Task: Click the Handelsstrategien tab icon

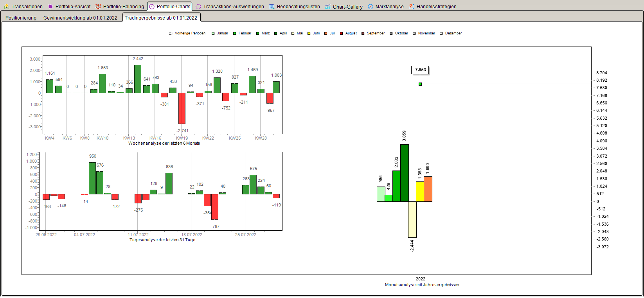Action: 412,7
